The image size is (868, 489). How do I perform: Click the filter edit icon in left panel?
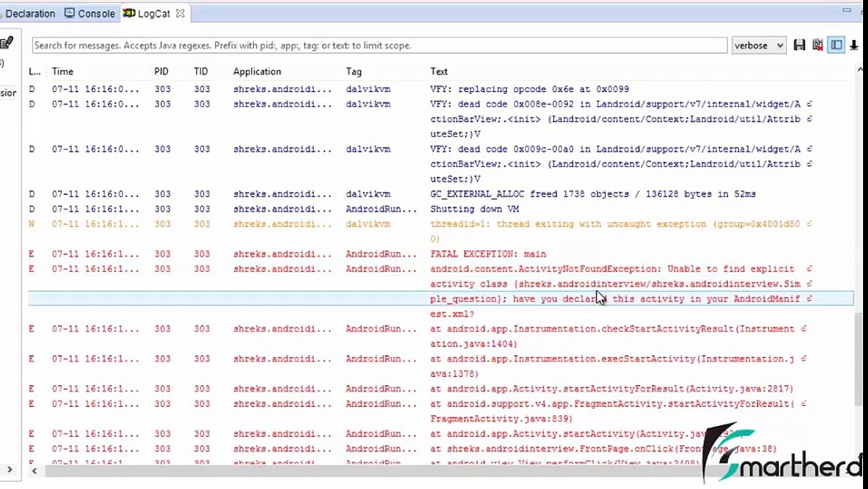[x=6, y=43]
